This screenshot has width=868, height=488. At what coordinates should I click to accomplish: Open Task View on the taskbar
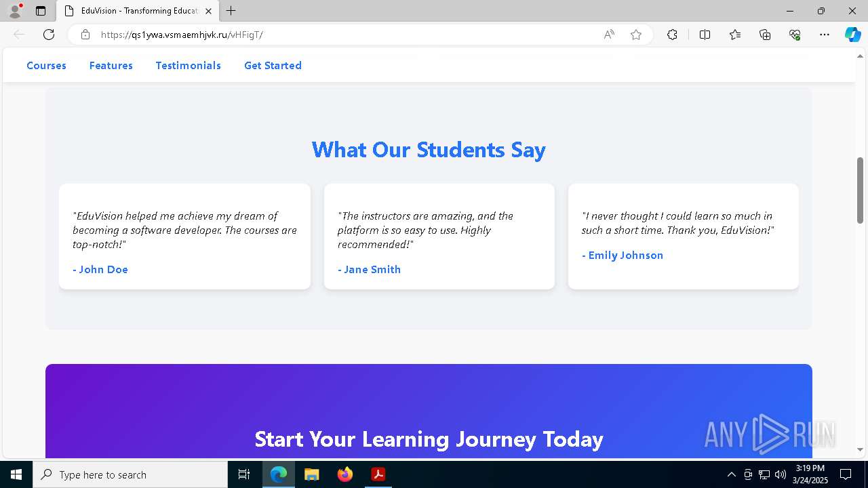coord(244,474)
